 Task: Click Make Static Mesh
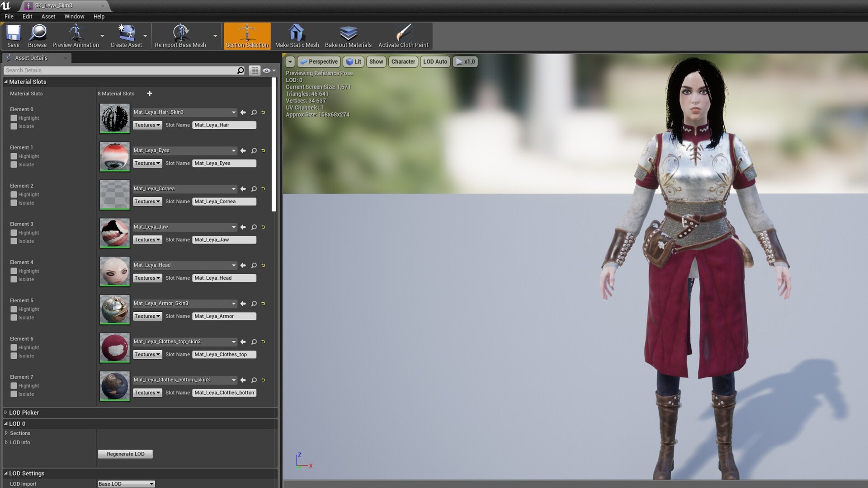point(296,36)
